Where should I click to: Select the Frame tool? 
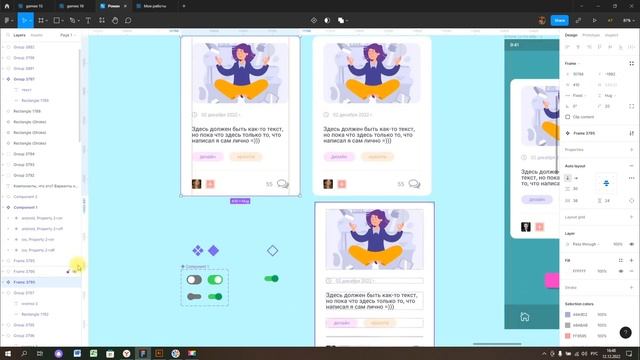41,20
